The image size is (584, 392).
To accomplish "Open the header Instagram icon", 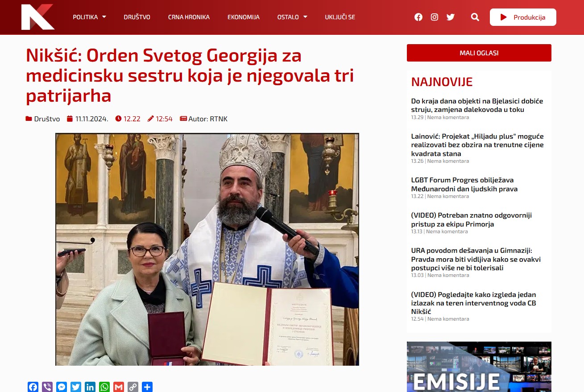I will (434, 17).
